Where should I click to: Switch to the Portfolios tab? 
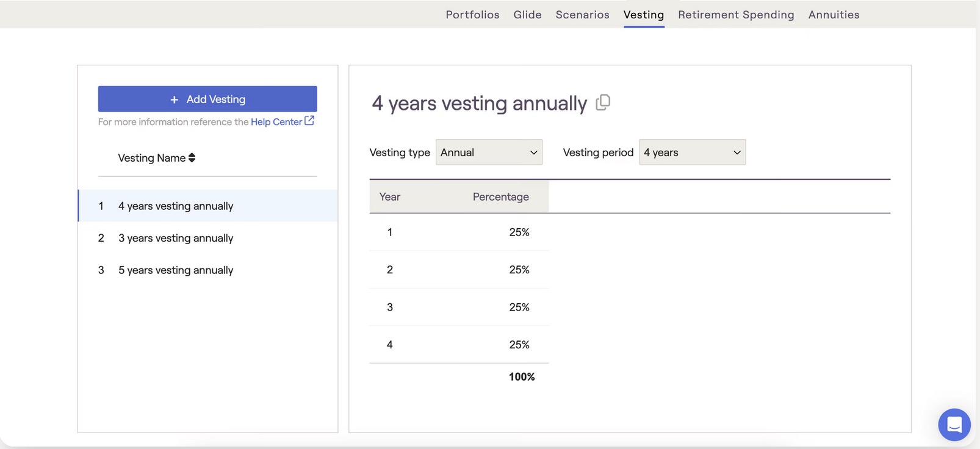coord(472,15)
